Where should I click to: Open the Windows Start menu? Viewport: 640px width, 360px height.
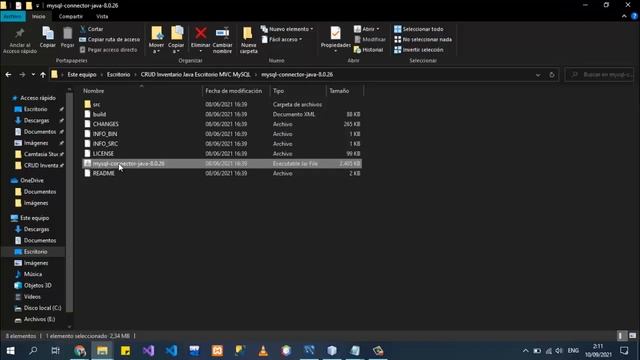coord(11,351)
